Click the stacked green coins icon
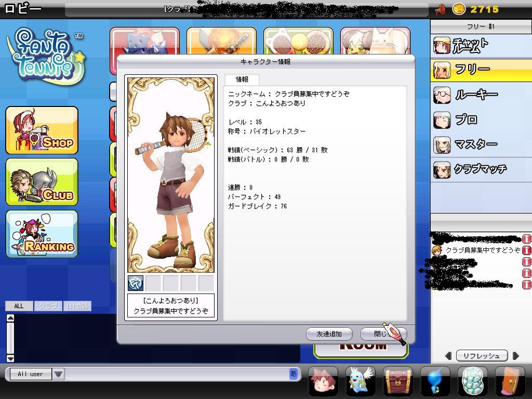The width and height of the screenshot is (532, 399). pyautogui.click(x=473, y=381)
